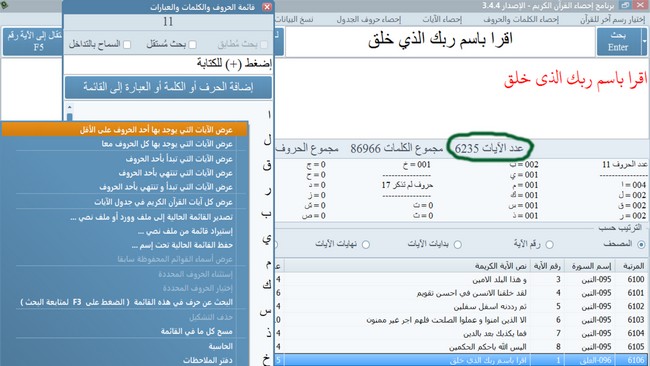This screenshot has width=650, height=366.
Task: Select the بدايات الآيات radio button
Action: coord(458,245)
